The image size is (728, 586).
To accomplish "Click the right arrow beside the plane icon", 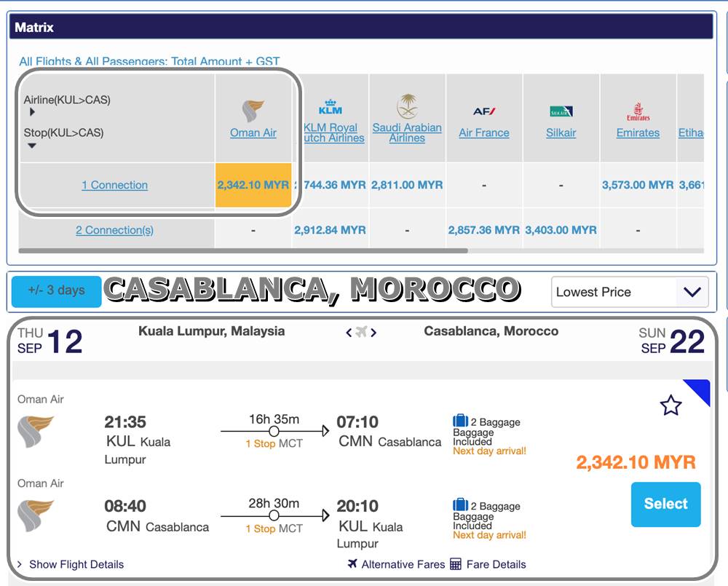I will (373, 333).
